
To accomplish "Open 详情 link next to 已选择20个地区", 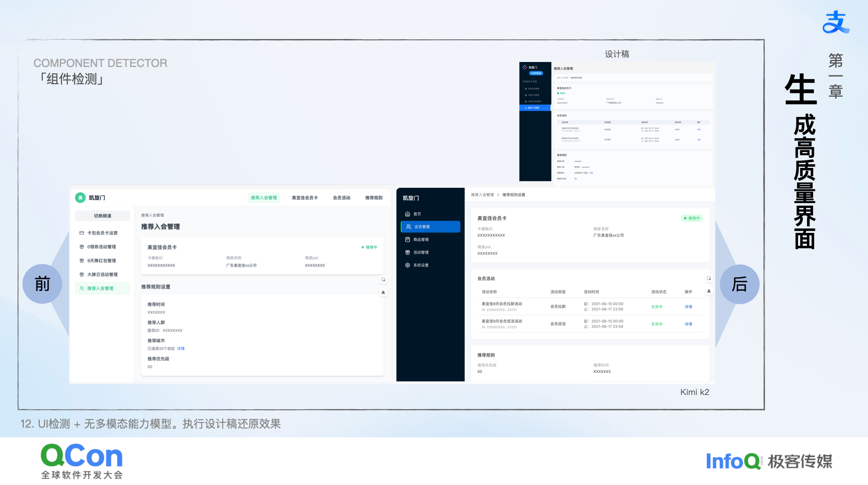I will point(181,348).
